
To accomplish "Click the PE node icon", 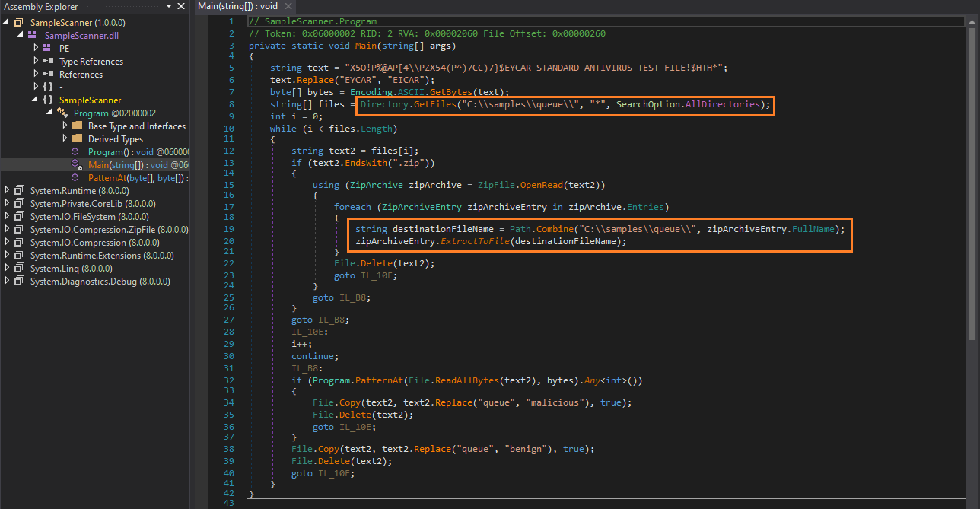I will coord(48,49).
